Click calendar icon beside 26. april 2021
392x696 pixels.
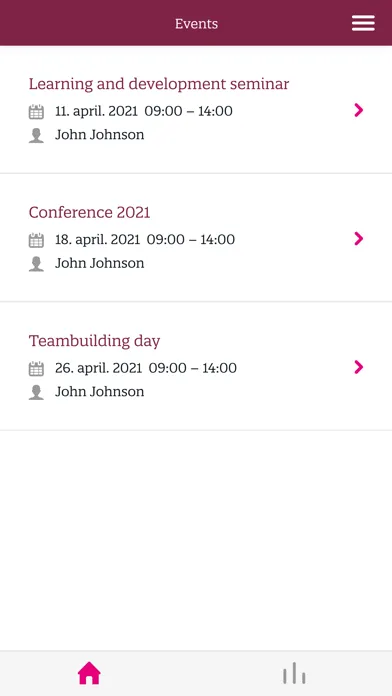36,368
